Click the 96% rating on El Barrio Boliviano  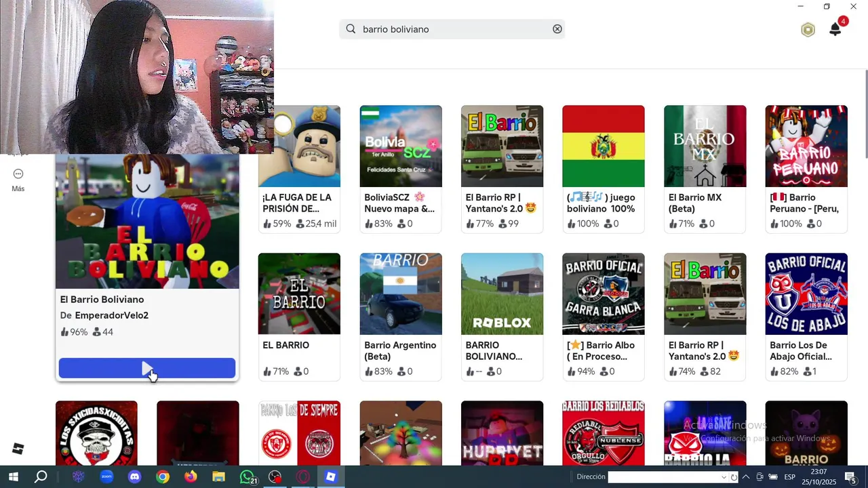pos(75,332)
